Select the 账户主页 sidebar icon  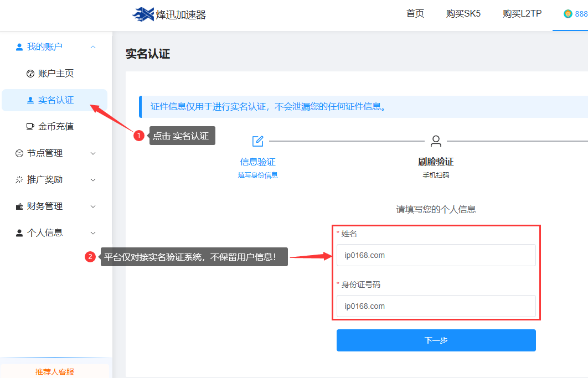[31, 73]
